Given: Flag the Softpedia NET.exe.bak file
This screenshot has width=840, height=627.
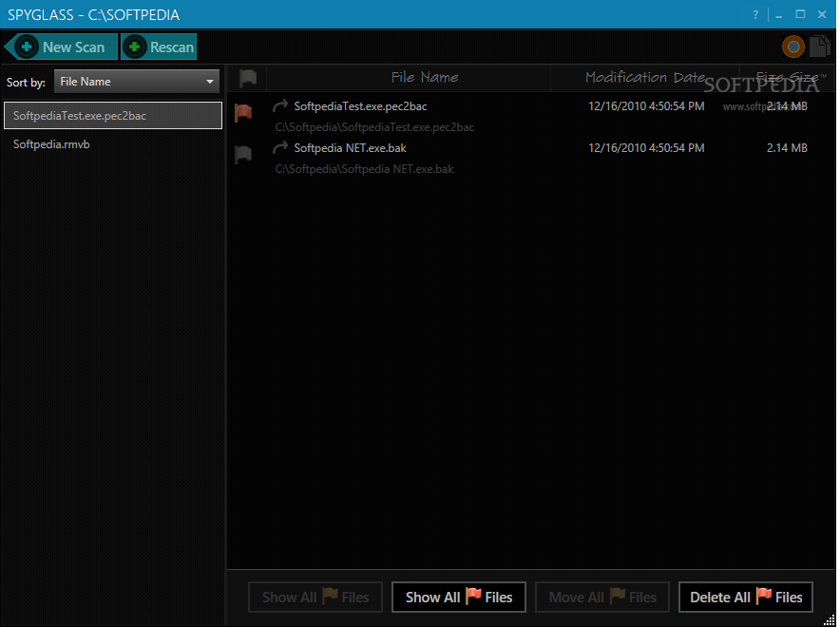Looking at the screenshot, I should [x=243, y=154].
